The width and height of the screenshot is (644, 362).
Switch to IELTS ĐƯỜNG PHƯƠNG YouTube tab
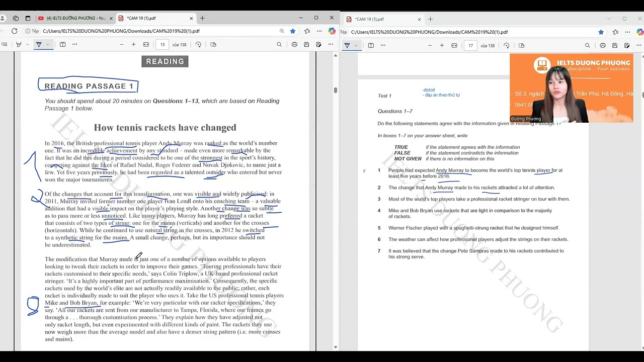pos(74,18)
